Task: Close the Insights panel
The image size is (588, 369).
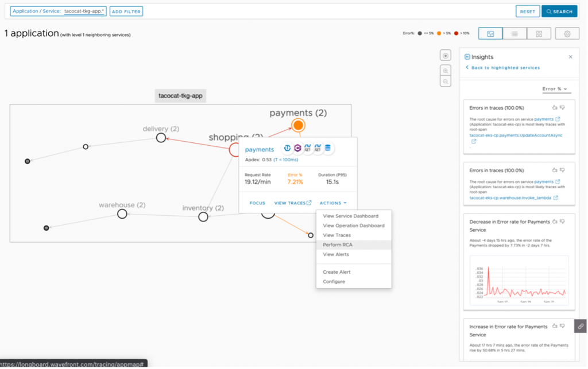Action: (570, 57)
